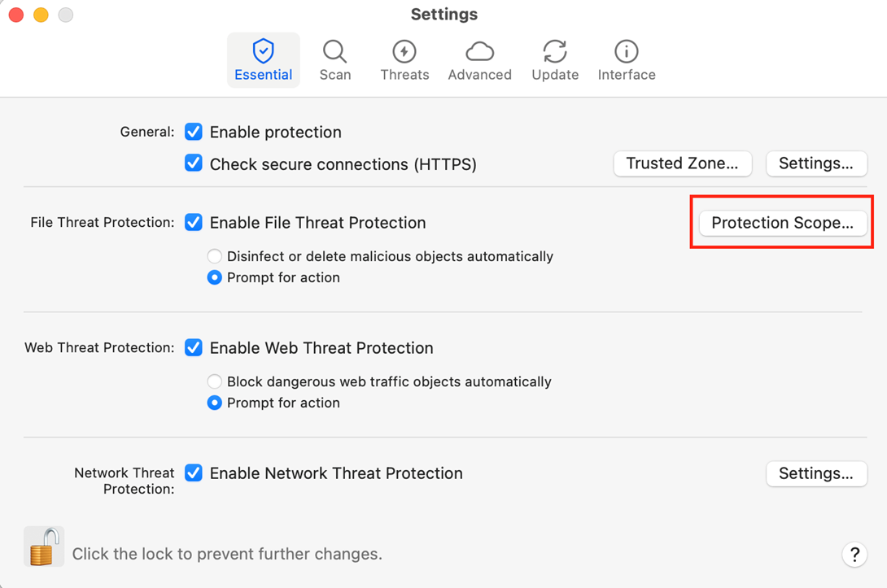Screen dimensions: 887x588
Task: Open help with the question mark button
Action: 854,555
